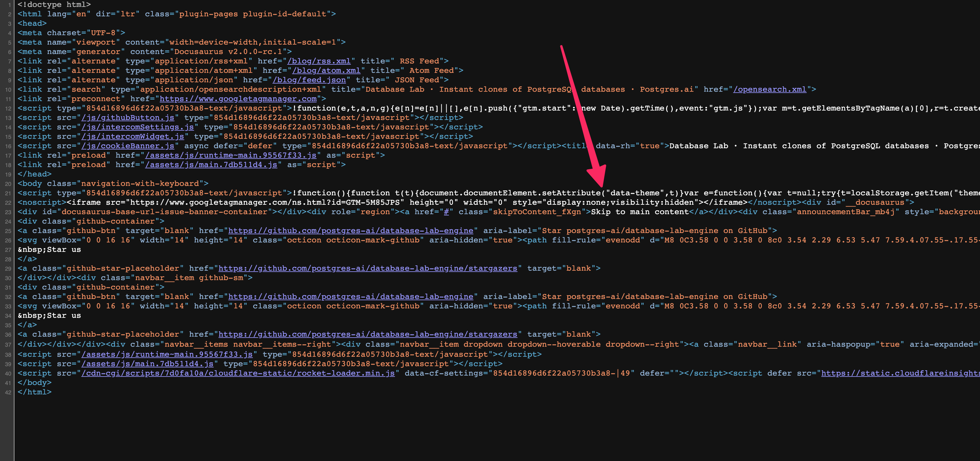980x461 pixels.
Task: Open the /blog/feed.json link
Action: click(308, 80)
